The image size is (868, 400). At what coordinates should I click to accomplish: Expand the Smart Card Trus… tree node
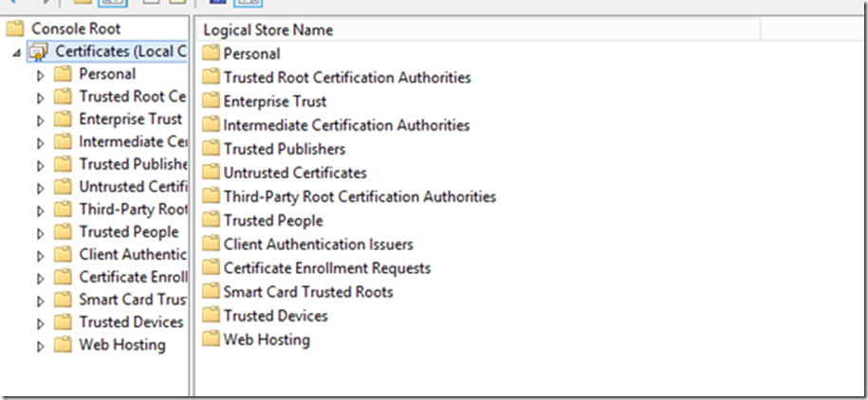point(40,301)
